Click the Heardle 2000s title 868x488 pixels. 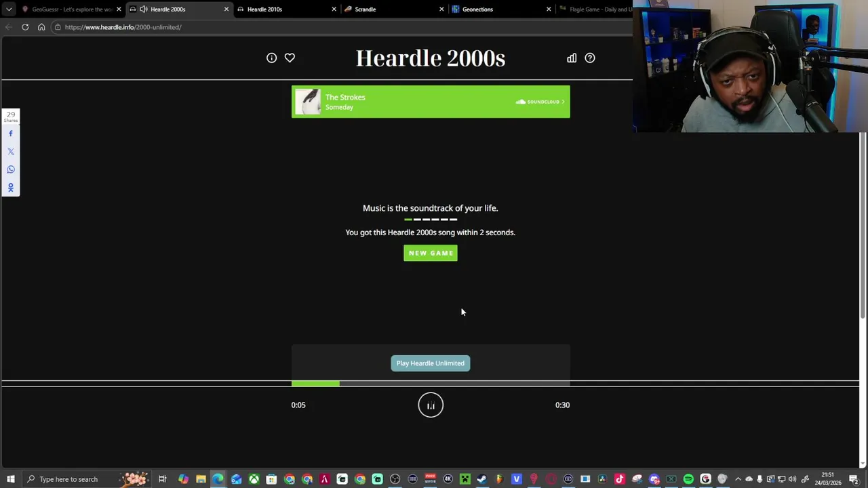[431, 58]
